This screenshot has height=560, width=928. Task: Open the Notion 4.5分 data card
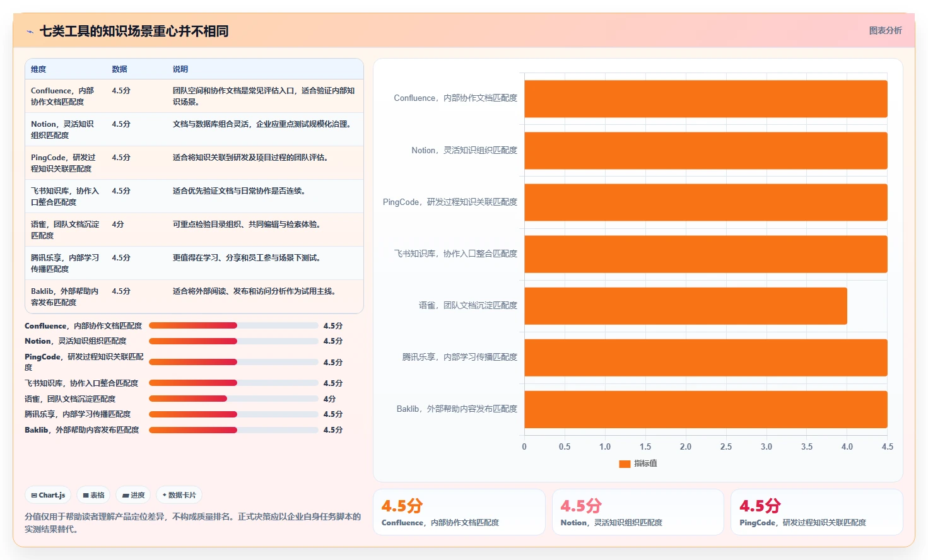(638, 512)
